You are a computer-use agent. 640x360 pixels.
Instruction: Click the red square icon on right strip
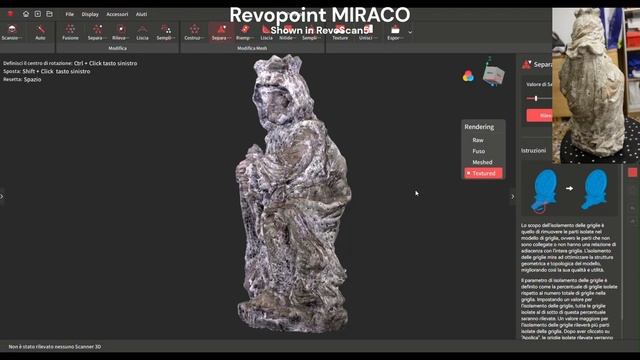[x=632, y=172]
